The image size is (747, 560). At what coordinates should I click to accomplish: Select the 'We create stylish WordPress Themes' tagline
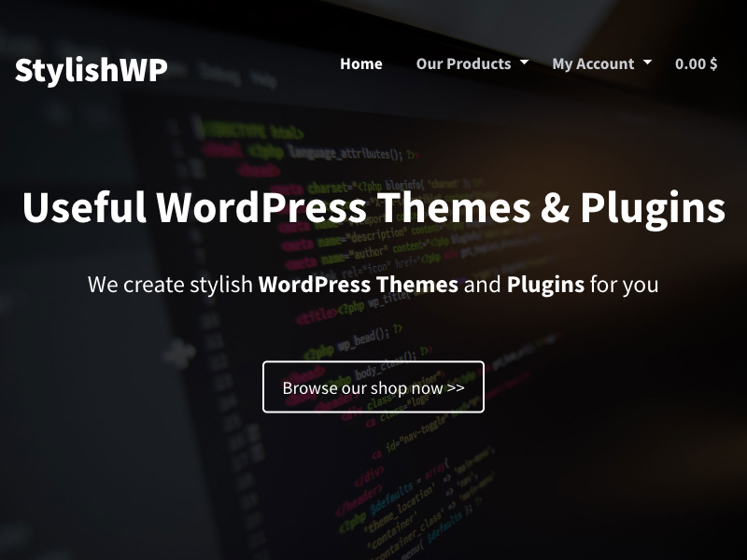pyautogui.click(x=373, y=285)
